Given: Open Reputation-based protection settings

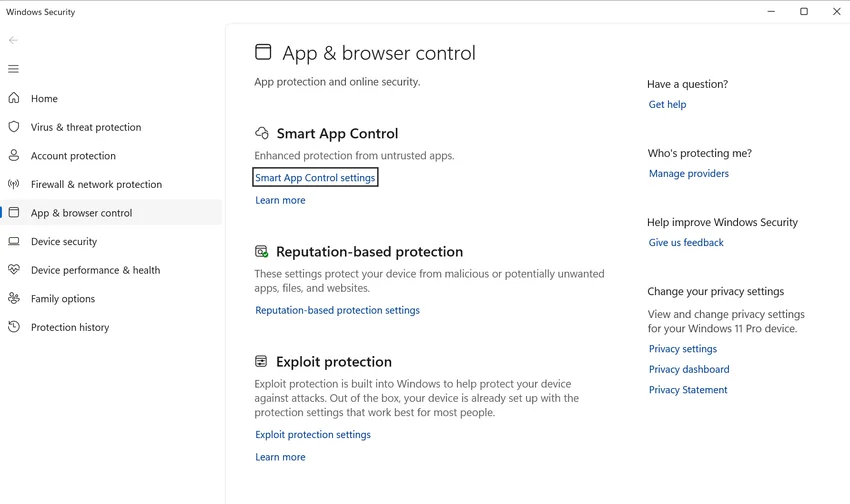Looking at the screenshot, I should pos(337,310).
